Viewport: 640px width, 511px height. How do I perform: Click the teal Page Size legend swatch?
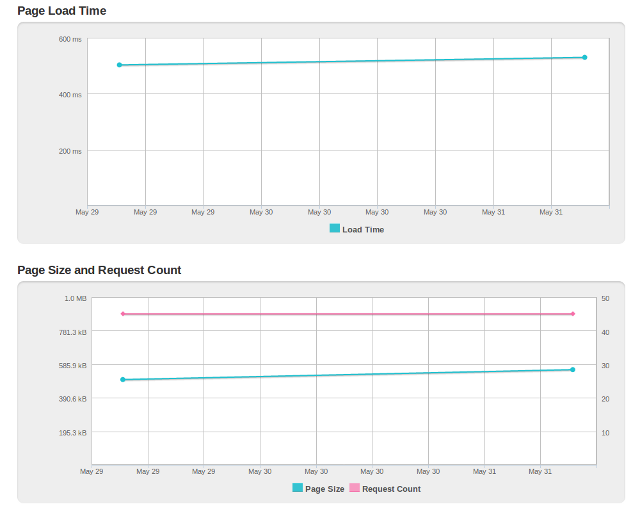click(298, 489)
